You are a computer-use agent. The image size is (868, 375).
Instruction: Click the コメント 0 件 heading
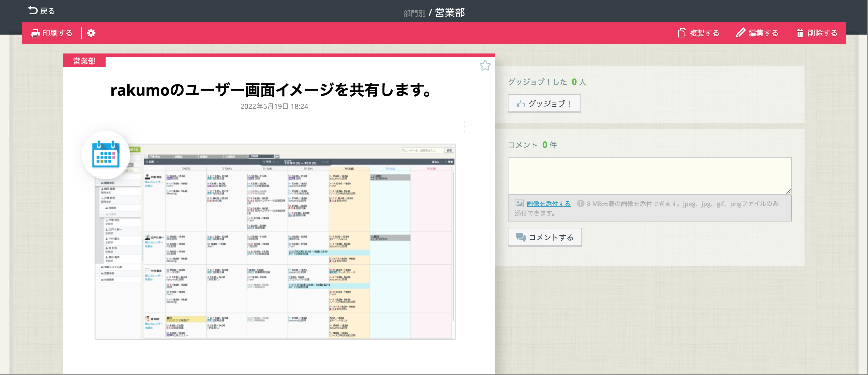point(532,145)
